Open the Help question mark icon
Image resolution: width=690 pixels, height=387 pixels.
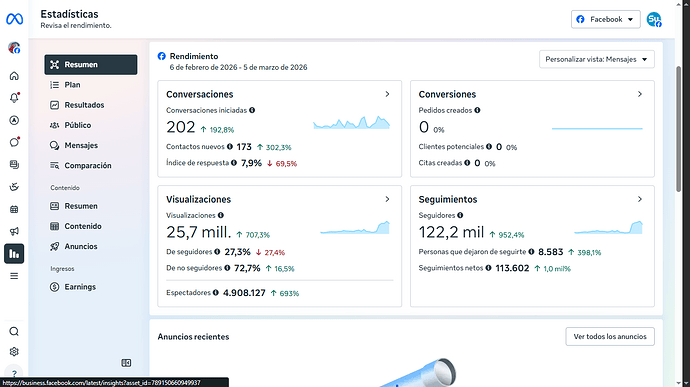pos(14,373)
